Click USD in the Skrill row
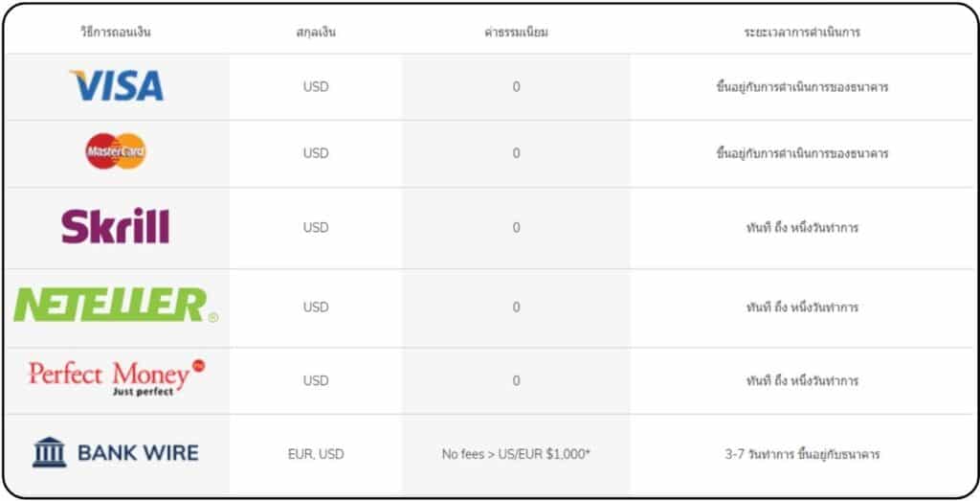 coord(316,228)
